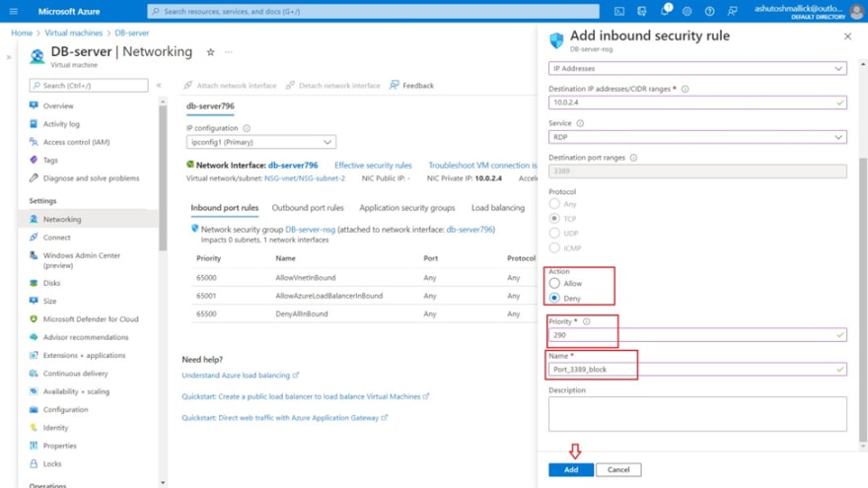The image size is (868, 488).
Task: Click info icon next to Service
Action: coord(580,123)
